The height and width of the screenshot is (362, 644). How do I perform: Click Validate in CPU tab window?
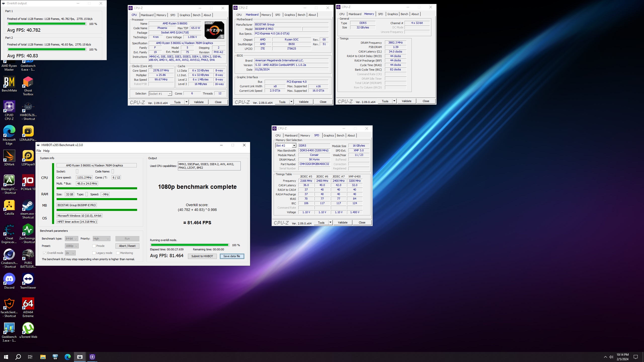199,102
